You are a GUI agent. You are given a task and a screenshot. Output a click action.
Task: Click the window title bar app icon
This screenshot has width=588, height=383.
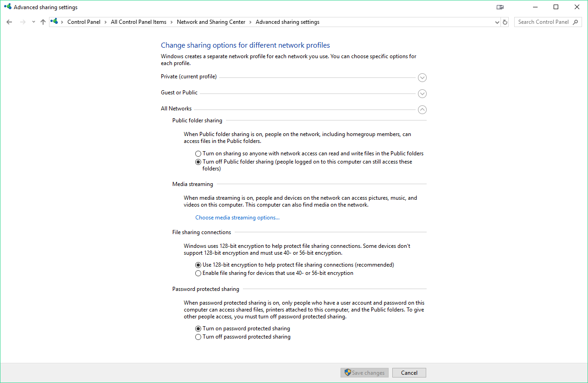[7, 7]
